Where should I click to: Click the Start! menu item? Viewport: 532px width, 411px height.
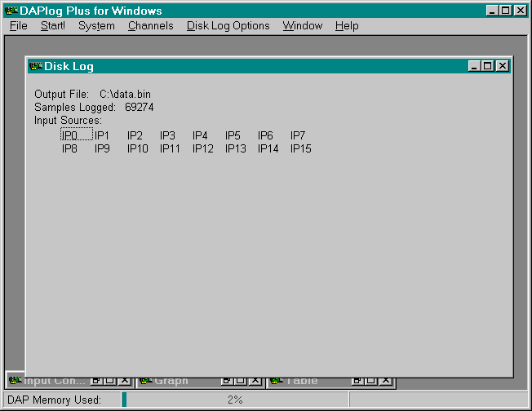click(x=52, y=26)
